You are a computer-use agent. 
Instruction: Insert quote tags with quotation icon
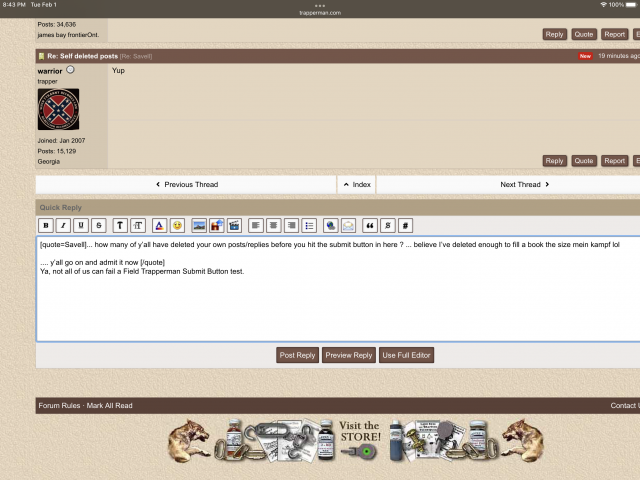[x=370, y=225]
